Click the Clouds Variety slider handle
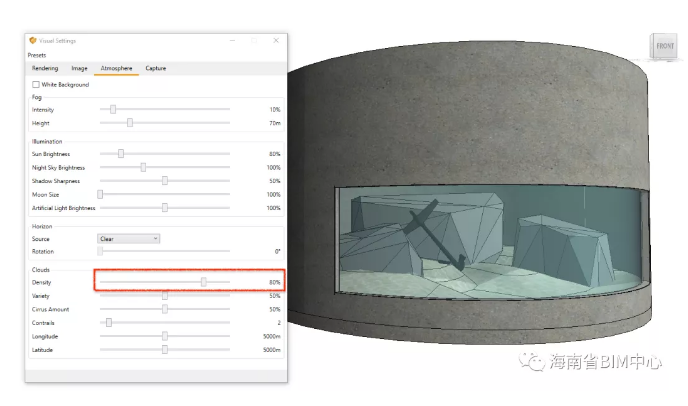Image resolution: width=688 pixels, height=406 pixels. click(x=165, y=296)
